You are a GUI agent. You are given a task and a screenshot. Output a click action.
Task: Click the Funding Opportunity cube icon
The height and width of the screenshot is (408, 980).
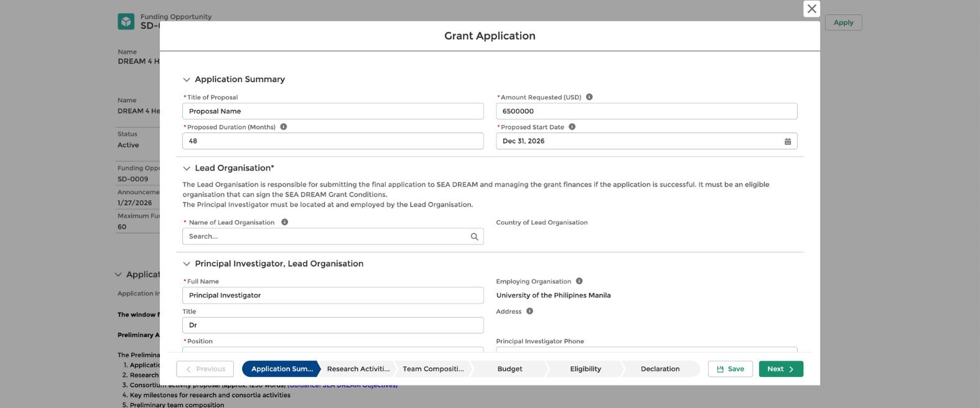click(126, 22)
